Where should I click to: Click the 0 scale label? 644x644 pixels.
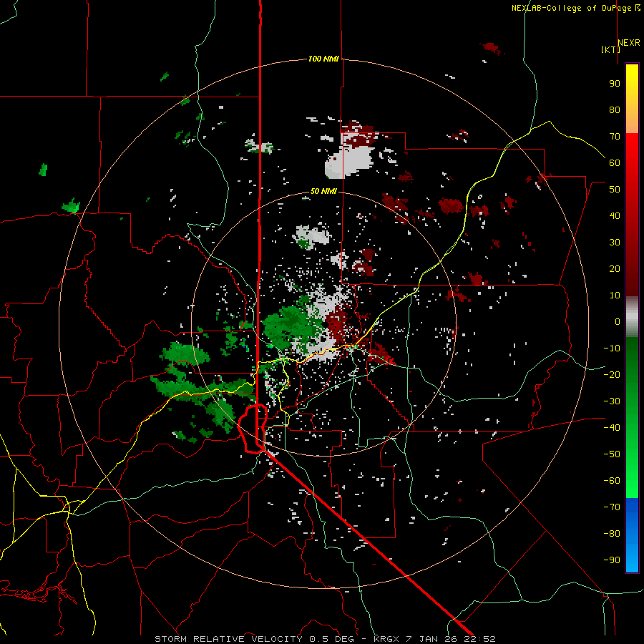618,321
